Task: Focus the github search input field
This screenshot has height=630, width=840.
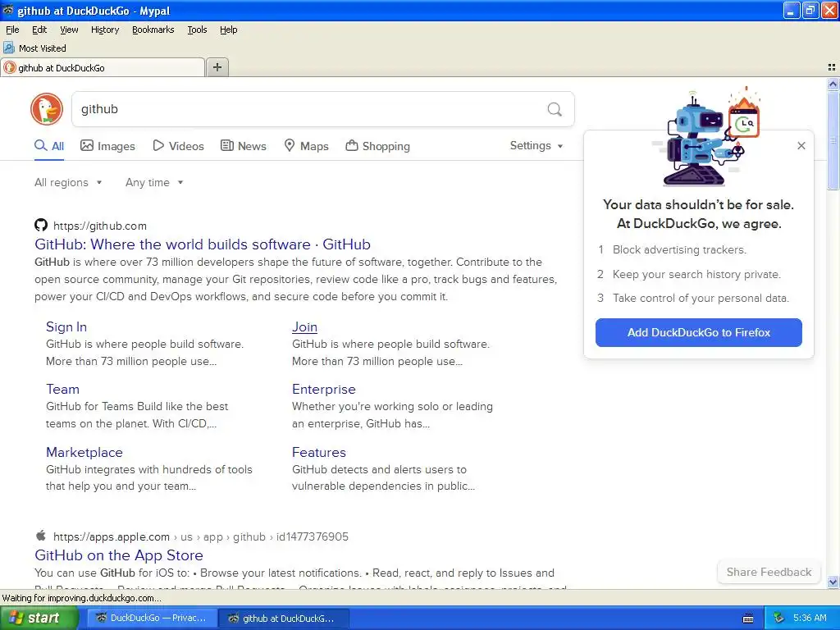Action: click(308, 109)
